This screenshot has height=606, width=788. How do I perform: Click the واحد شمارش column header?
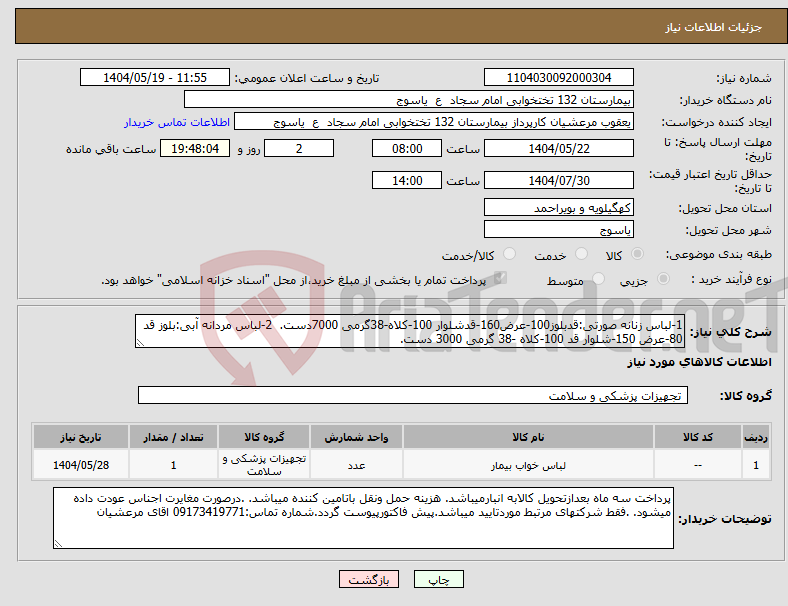(x=356, y=437)
